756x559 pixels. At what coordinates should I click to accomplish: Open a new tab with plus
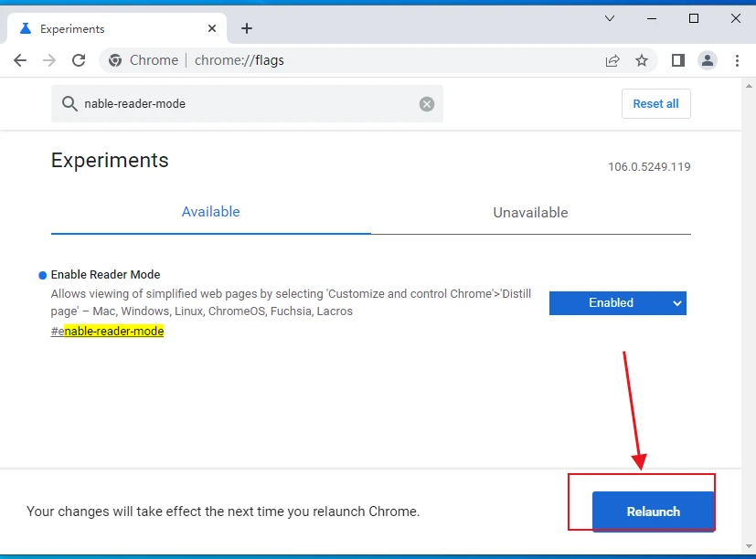click(x=247, y=28)
